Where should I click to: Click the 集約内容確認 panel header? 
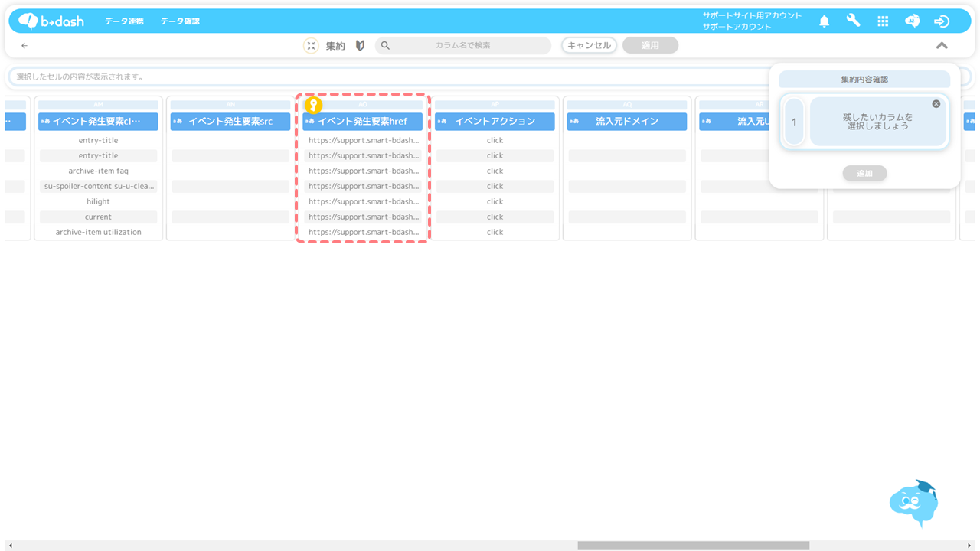864,79
